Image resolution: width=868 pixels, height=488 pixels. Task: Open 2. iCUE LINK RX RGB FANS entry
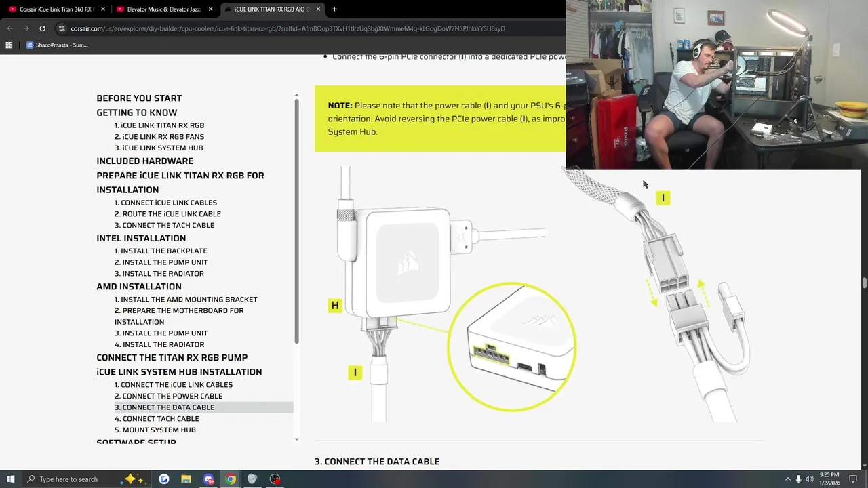(x=159, y=137)
